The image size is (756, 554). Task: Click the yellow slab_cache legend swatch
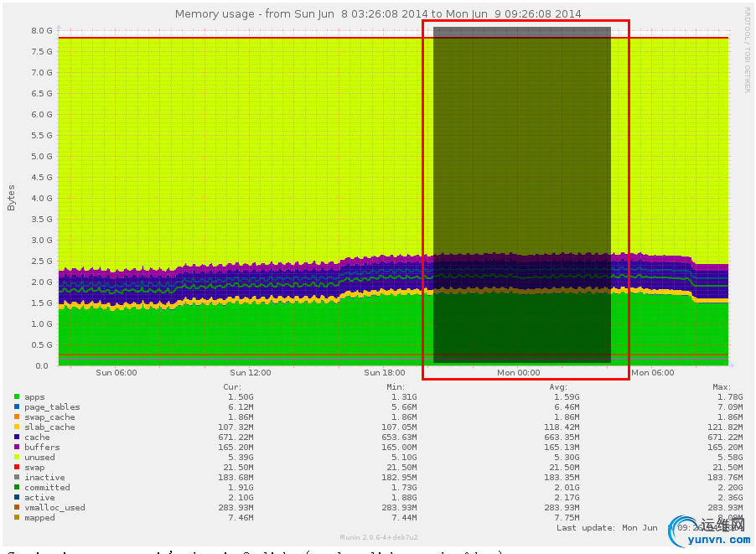(x=17, y=427)
